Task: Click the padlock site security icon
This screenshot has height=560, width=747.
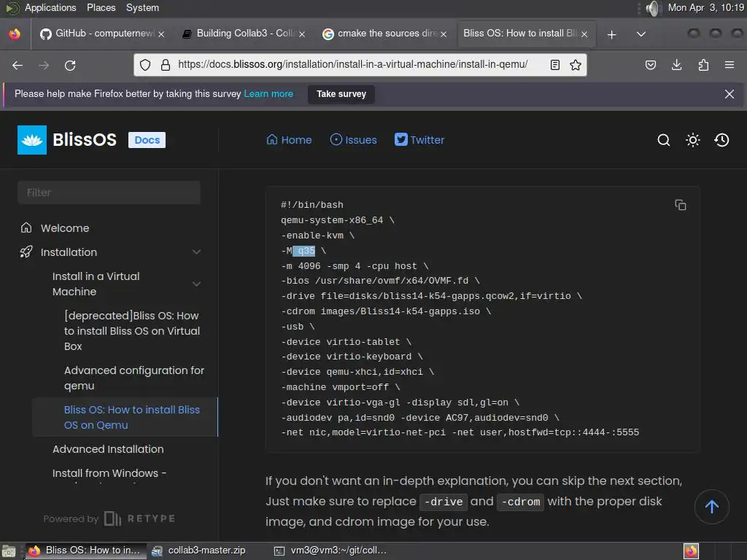Action: 166,65
